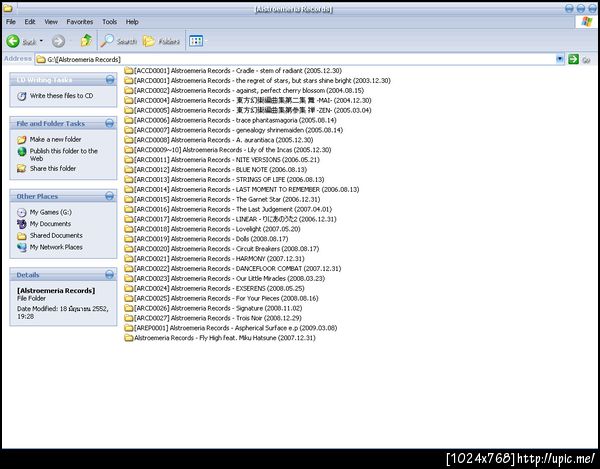Click the green Go arrow button
The image size is (600, 469).
click(573, 59)
